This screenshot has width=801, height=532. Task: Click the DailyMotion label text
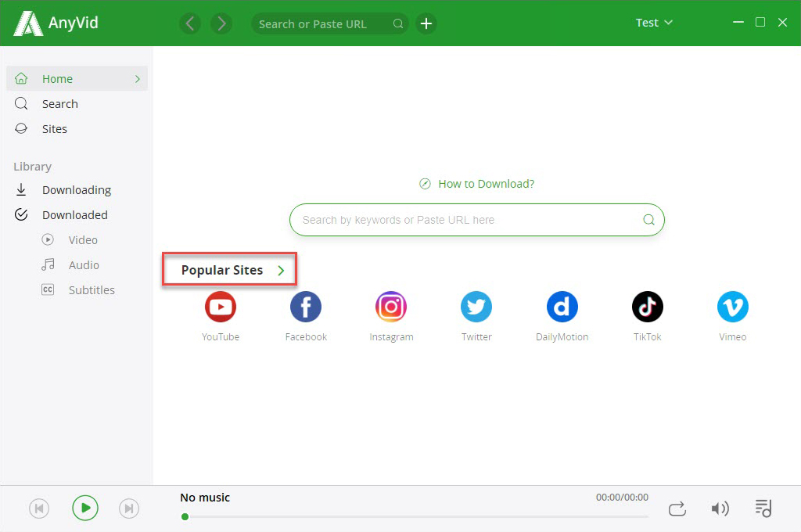(562, 336)
